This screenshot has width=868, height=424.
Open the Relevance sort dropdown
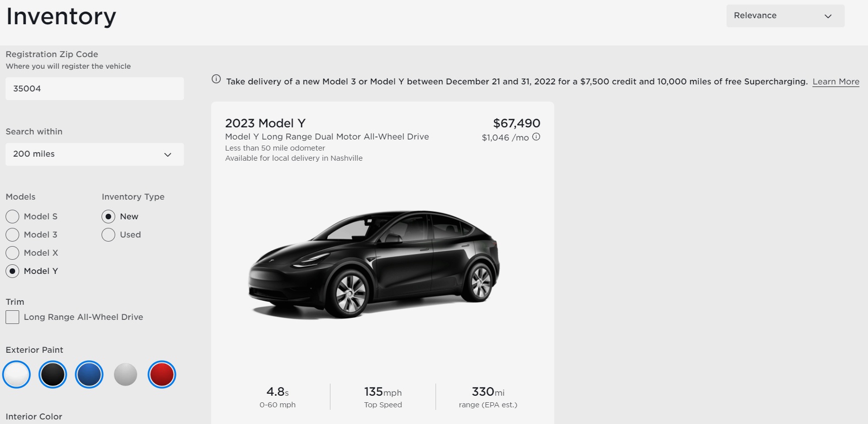pyautogui.click(x=784, y=15)
